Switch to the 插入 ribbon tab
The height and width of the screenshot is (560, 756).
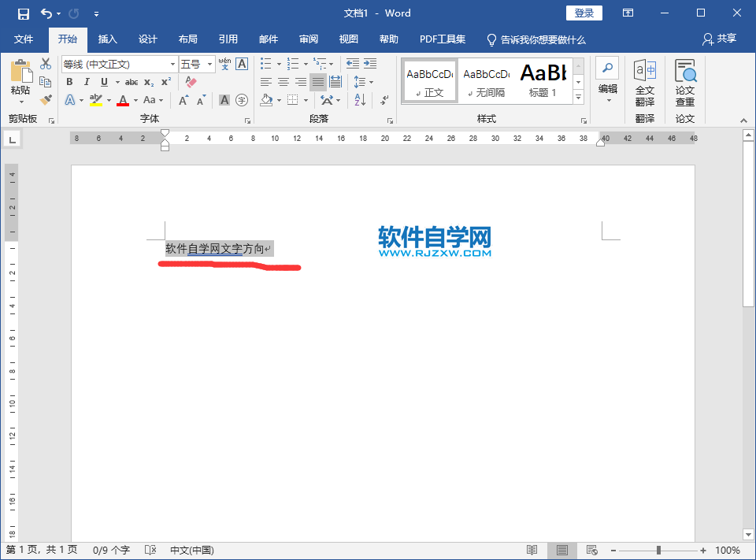107,39
